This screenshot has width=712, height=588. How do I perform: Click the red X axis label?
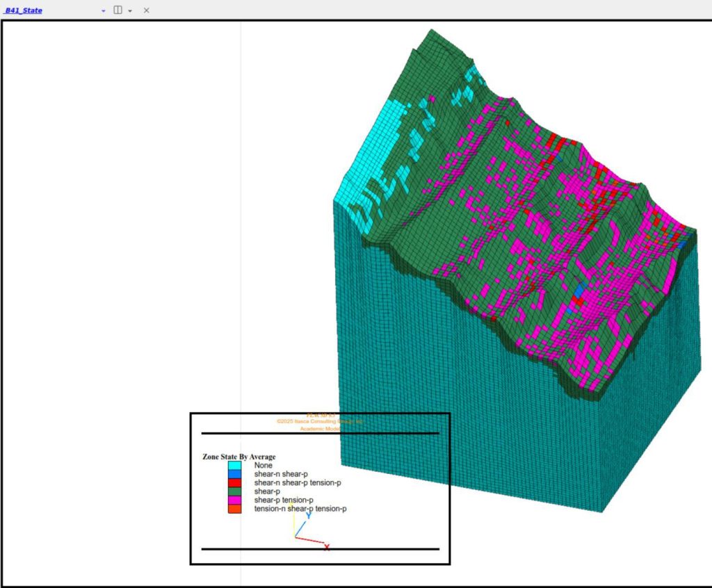[x=327, y=548]
